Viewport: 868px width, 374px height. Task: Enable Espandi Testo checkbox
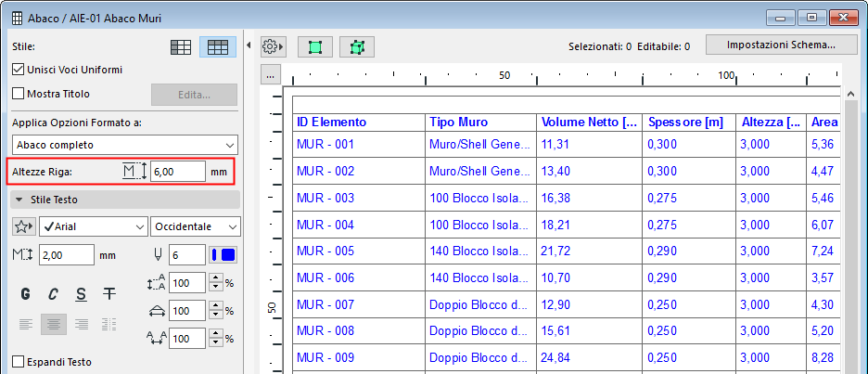pos(19,362)
